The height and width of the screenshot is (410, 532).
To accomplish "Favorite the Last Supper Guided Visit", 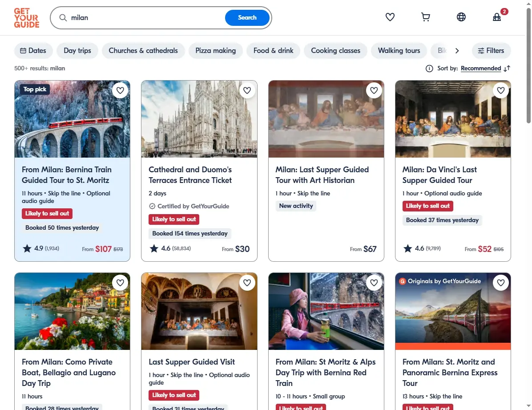I will pyautogui.click(x=247, y=283).
